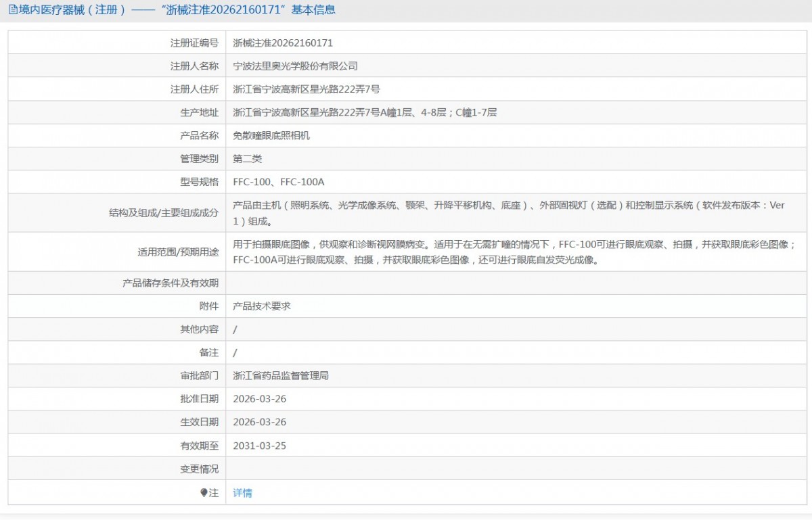Click the 注册人住所 label
812x520 pixels.
[x=194, y=89]
